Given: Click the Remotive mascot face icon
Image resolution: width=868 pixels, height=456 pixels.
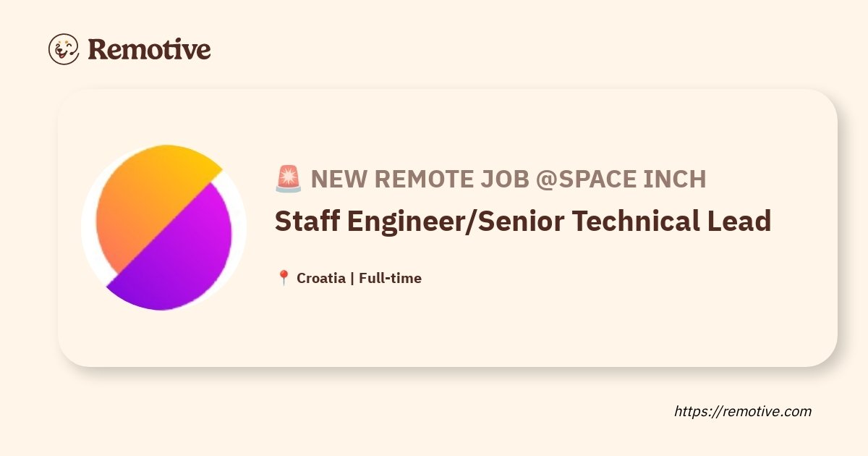Looking at the screenshot, I should 64,49.
